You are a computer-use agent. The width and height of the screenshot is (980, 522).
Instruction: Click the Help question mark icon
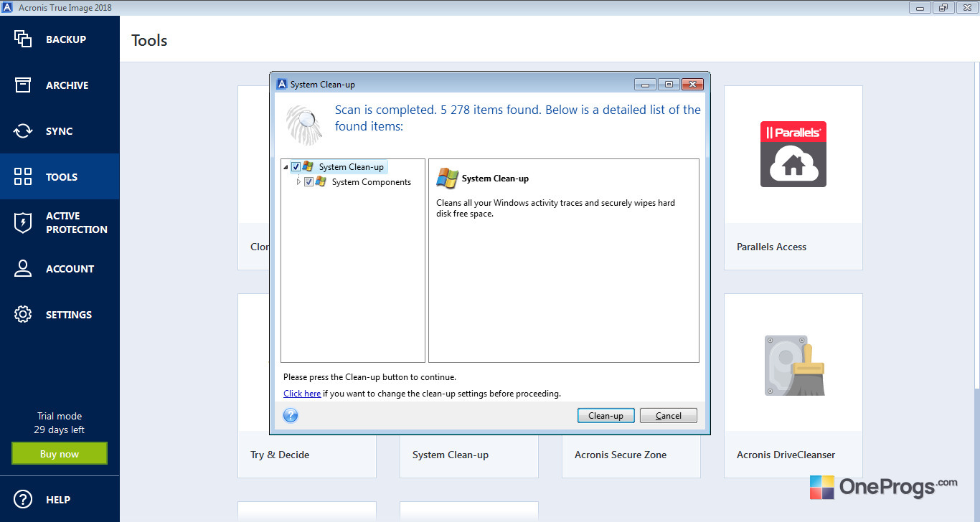(23, 499)
